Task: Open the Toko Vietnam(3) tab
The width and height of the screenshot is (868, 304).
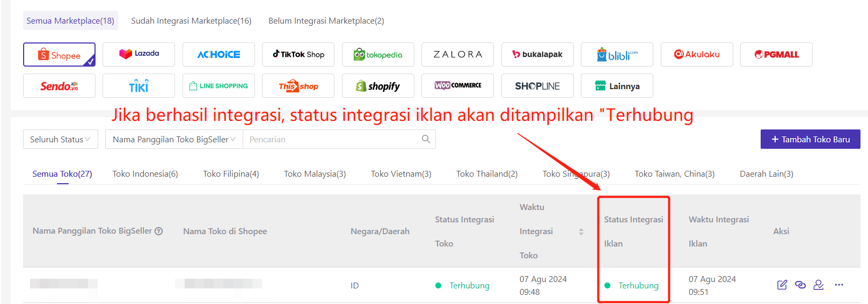Action: (401, 173)
